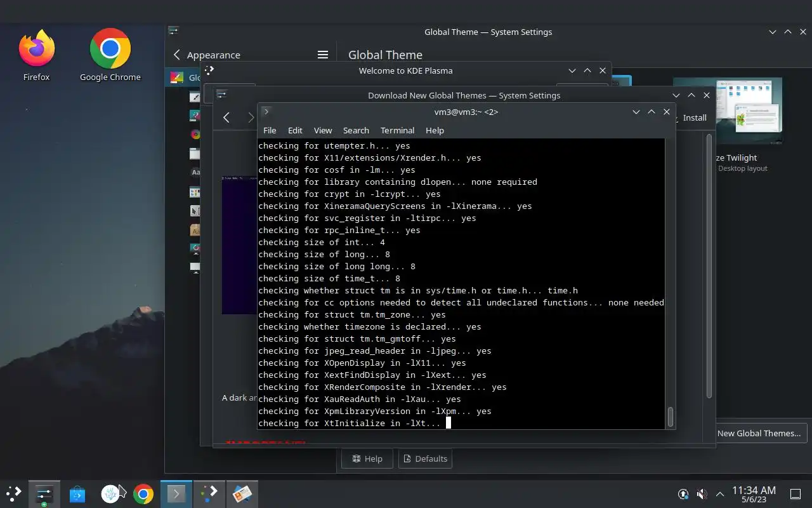Open the Terminal menu in Konsole
The width and height of the screenshot is (812, 508).
point(397,130)
